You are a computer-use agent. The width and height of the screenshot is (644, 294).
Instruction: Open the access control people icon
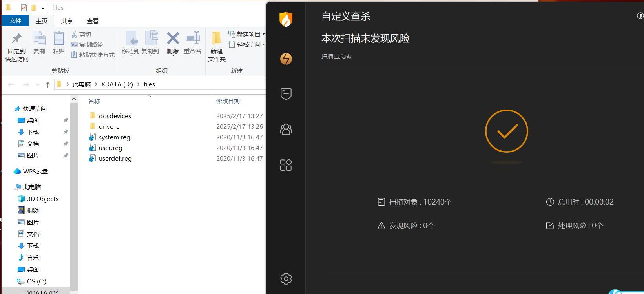[286, 129]
